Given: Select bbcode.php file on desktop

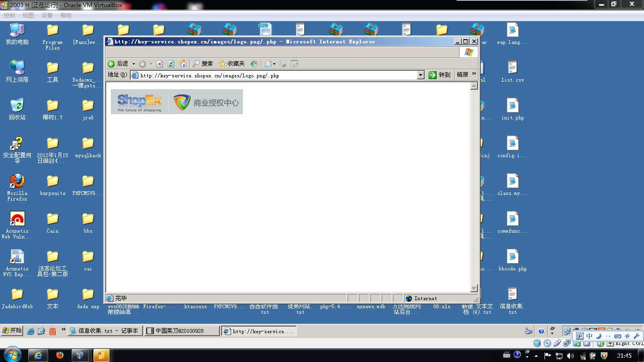Looking at the screenshot, I should (x=513, y=261).
